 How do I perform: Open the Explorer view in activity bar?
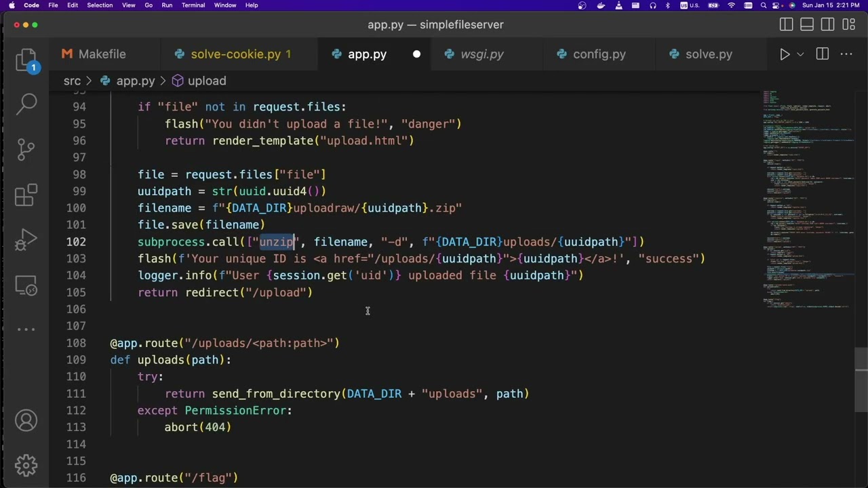click(x=26, y=60)
